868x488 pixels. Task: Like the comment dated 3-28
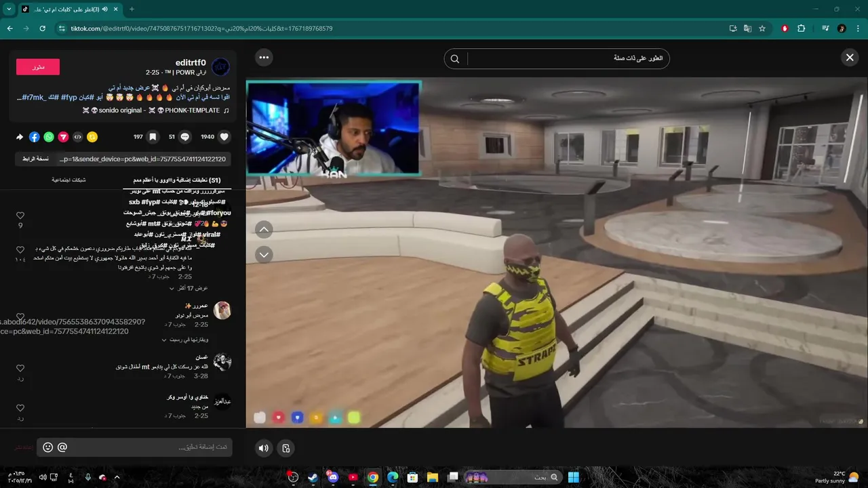20,369
